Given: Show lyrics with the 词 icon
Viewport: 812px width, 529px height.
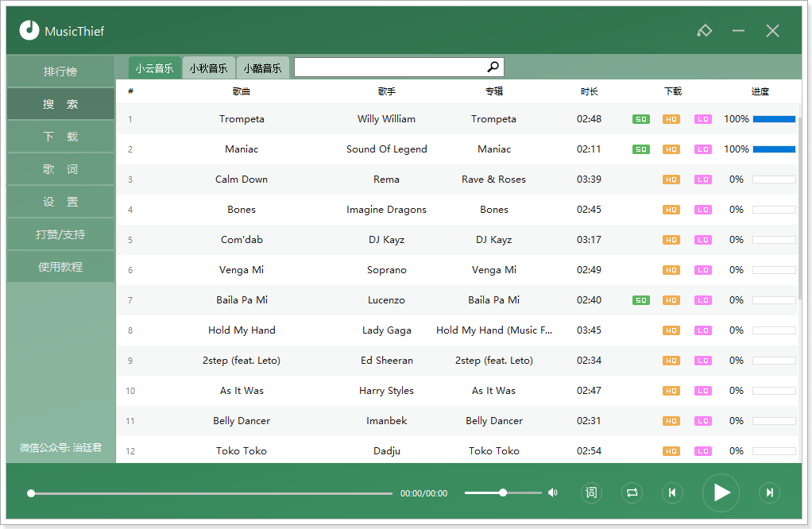Looking at the screenshot, I should [591, 492].
